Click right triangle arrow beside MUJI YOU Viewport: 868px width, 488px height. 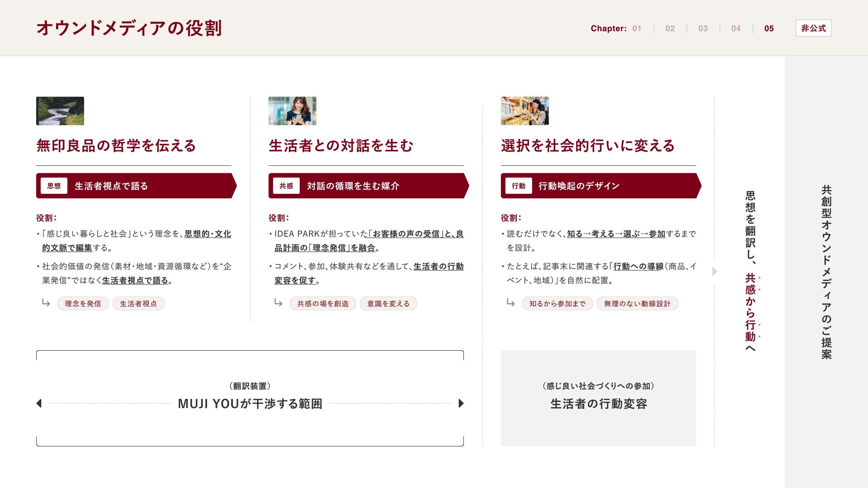click(461, 403)
